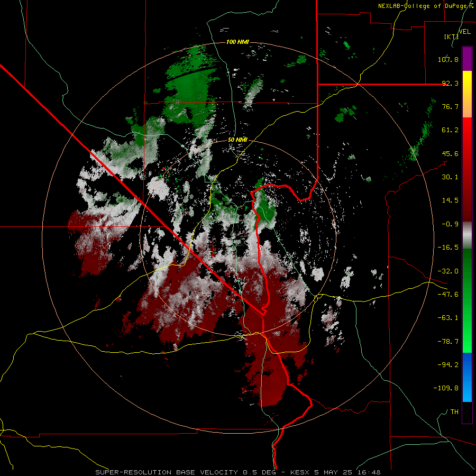Screen dimensions: 476x476
Task: Click the 100 NMI range ring label
Action: pos(237,42)
